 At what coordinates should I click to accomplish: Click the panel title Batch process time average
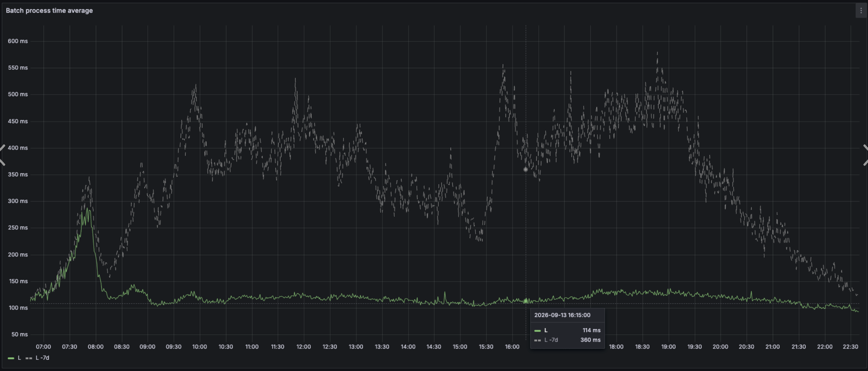click(49, 10)
